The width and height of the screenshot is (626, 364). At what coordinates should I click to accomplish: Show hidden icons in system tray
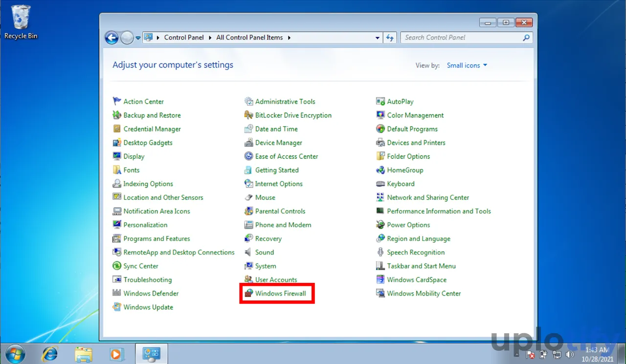click(x=517, y=354)
